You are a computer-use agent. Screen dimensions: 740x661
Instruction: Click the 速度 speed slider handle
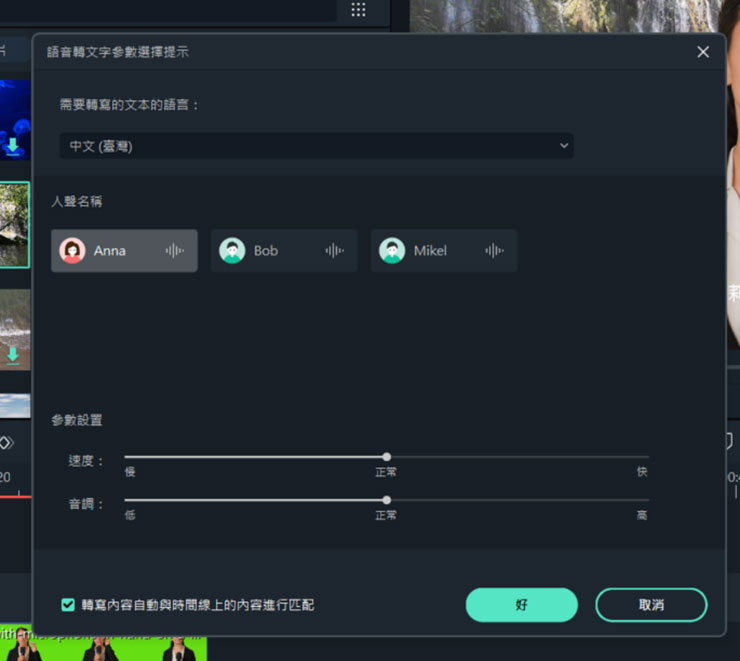click(387, 457)
